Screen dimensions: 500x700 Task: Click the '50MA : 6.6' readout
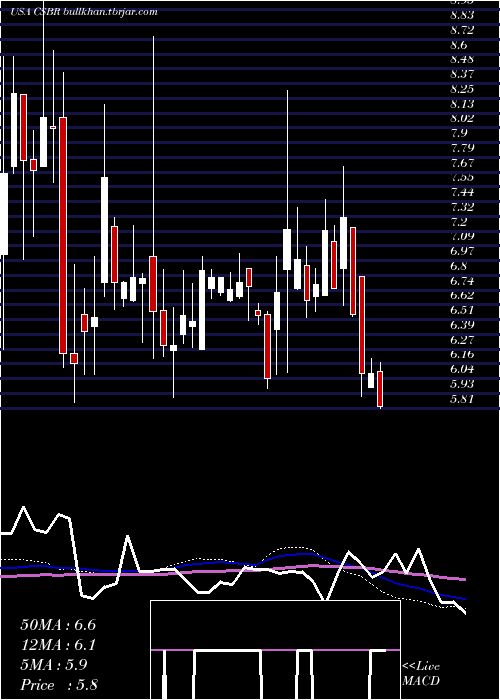click(x=58, y=625)
